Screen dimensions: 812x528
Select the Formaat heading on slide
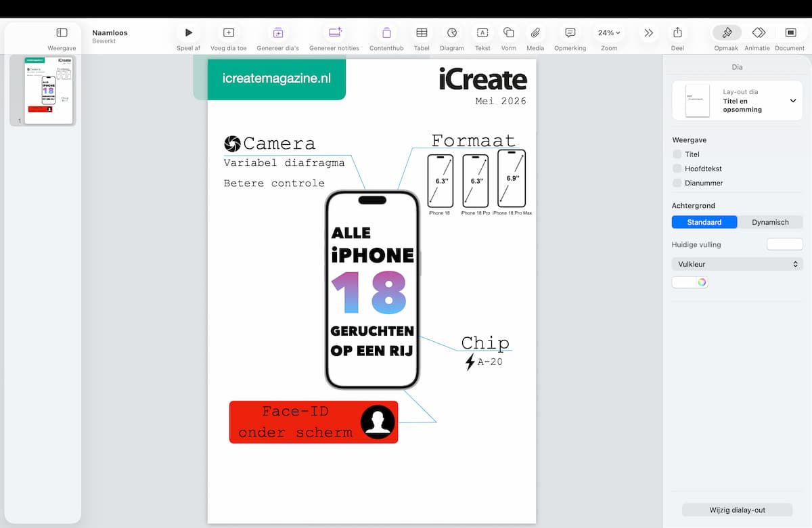(474, 141)
